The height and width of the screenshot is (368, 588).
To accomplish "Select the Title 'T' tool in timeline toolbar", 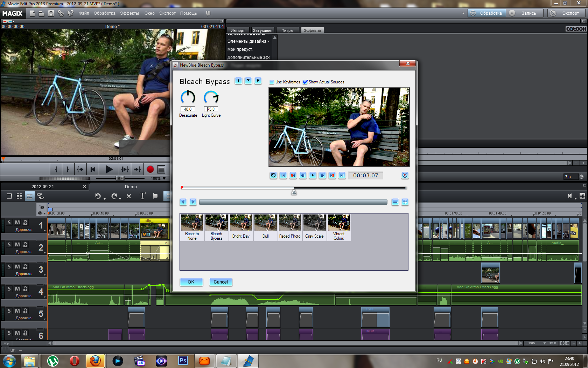I will pos(142,196).
